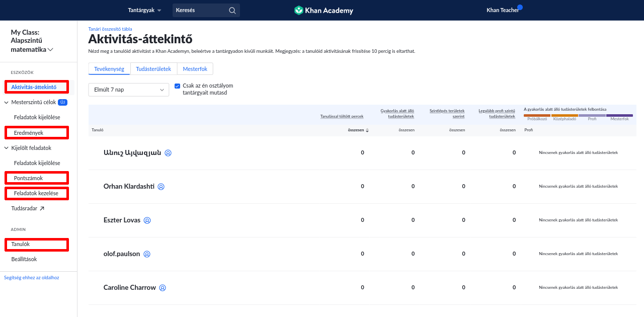
Task: Open profile icon next to Caroline Charrow
Action: (163, 288)
